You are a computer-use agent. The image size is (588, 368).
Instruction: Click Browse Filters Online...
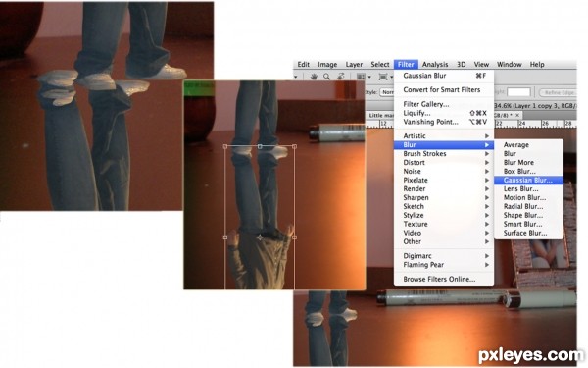click(x=444, y=279)
